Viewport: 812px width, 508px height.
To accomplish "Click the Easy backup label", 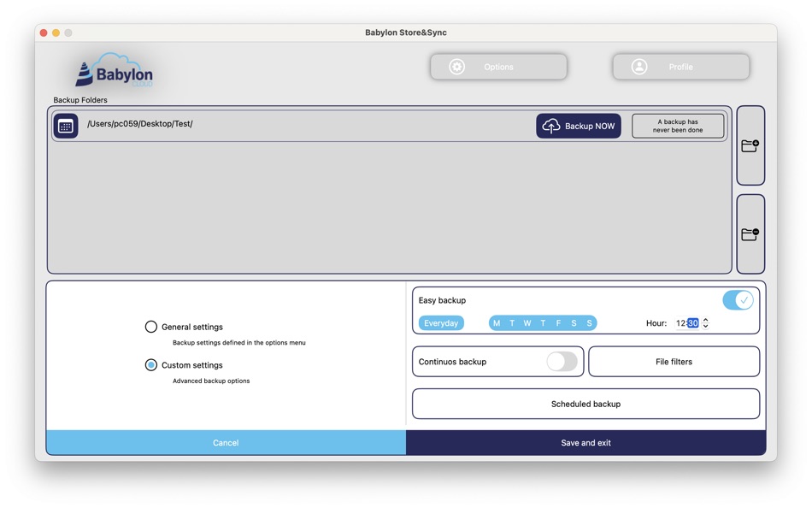I will click(442, 300).
